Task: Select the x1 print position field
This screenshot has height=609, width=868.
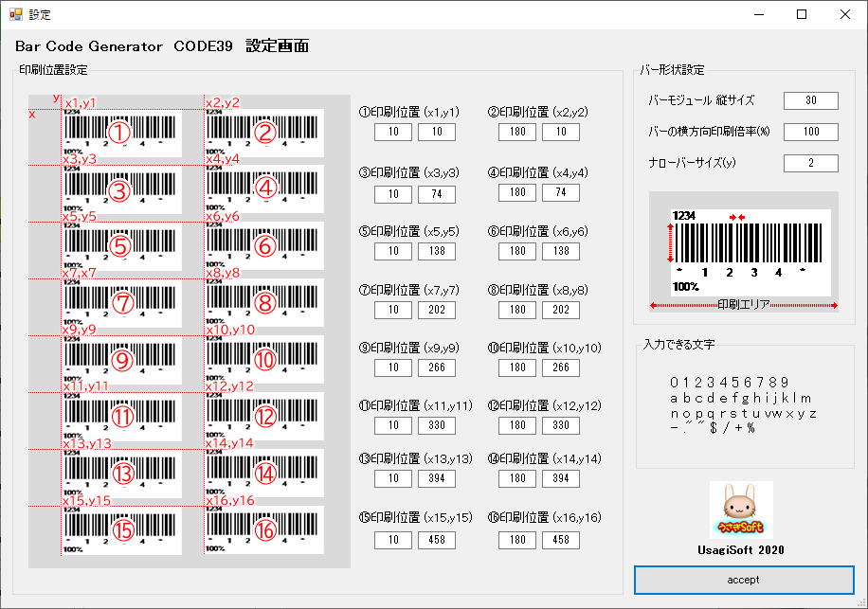Action: click(393, 132)
